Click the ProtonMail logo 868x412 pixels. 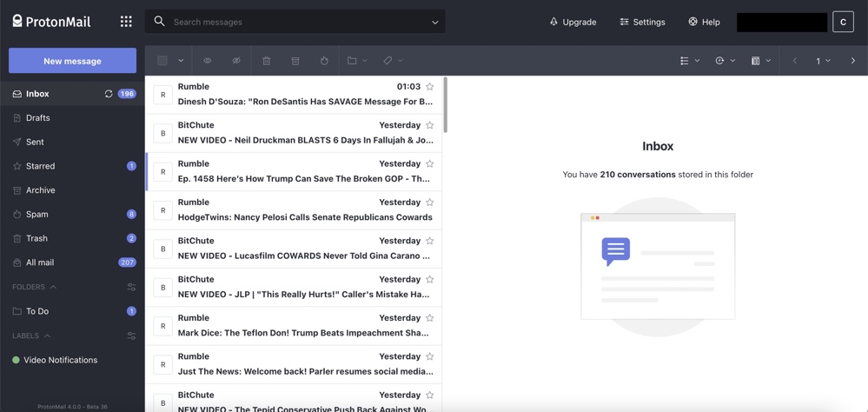point(51,22)
